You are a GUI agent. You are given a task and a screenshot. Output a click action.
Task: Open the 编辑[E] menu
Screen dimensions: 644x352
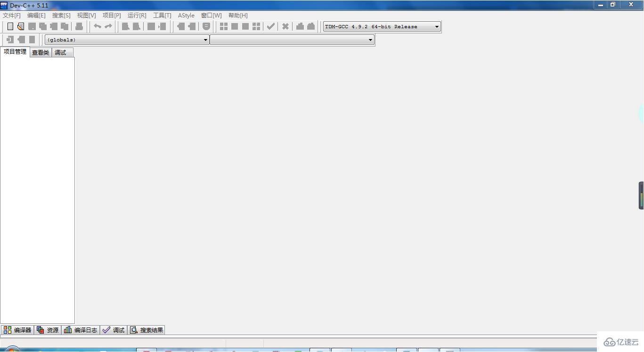click(36, 15)
